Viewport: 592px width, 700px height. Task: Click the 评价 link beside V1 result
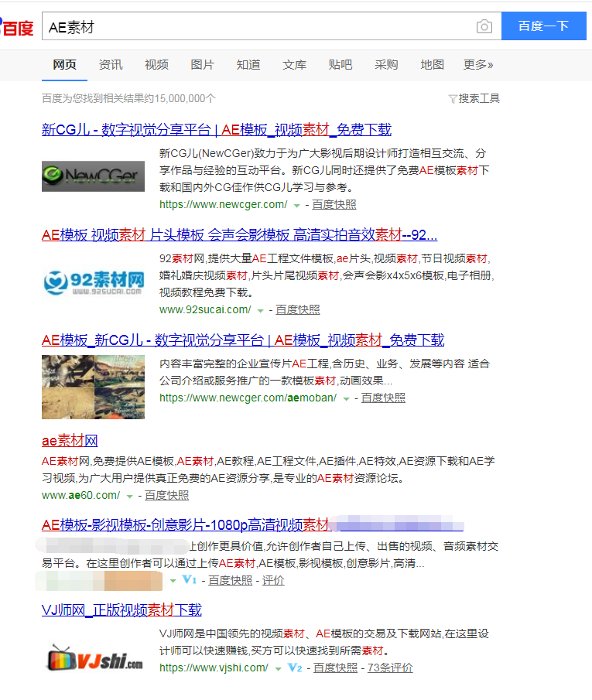coord(273,580)
